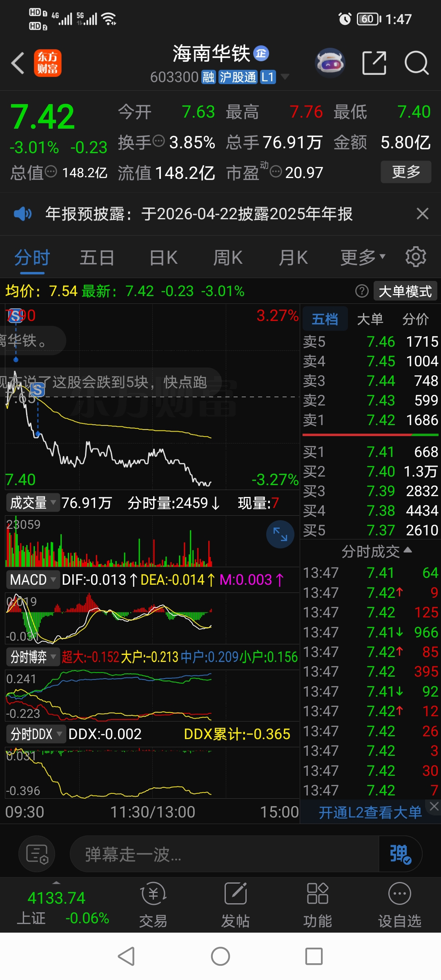The height and width of the screenshot is (980, 441).
Task: Open the 分时DDX indicator dropdown
Action: tap(36, 734)
